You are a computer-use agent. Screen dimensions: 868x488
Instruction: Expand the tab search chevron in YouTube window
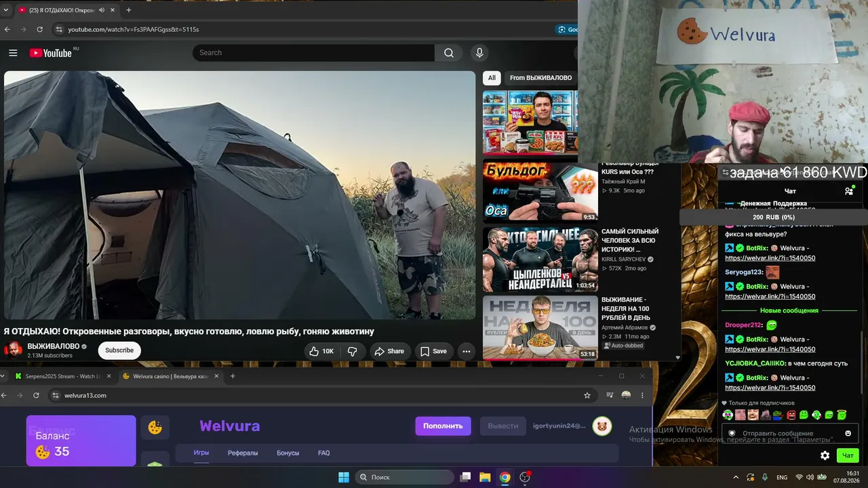tap(6, 10)
